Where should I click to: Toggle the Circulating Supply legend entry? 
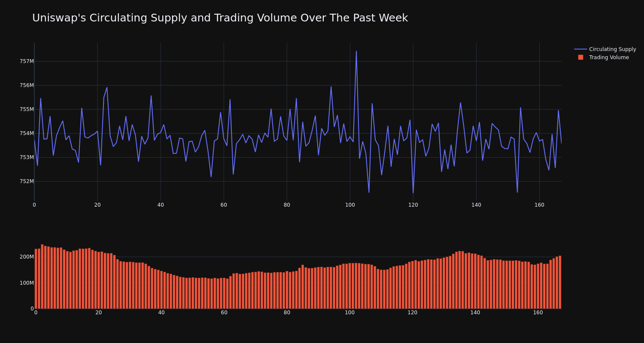(605, 49)
